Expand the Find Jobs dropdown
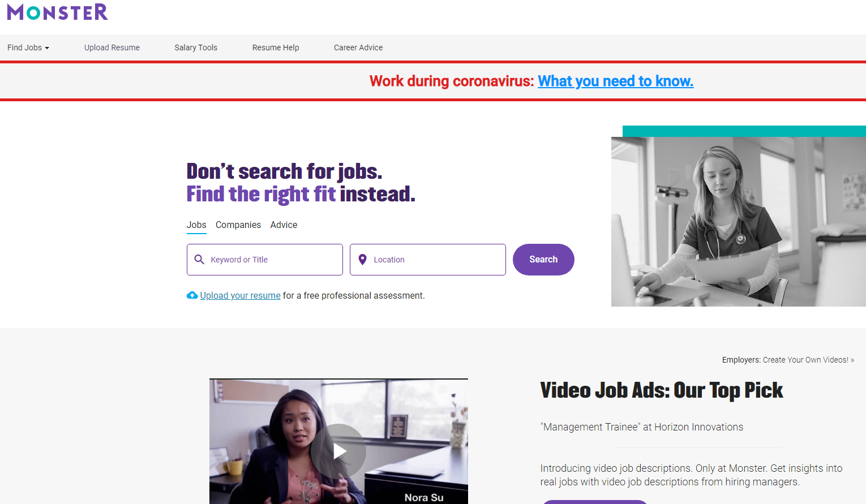 point(28,48)
